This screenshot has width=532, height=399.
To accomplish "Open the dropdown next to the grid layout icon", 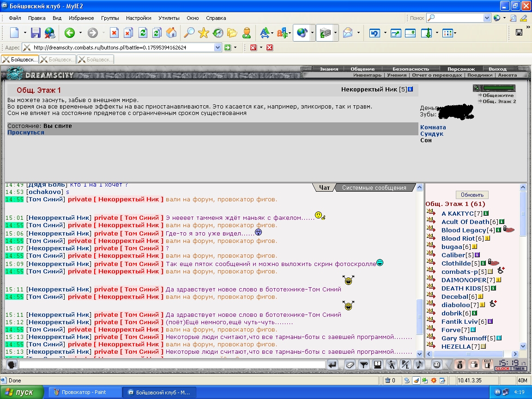I will click(455, 33).
